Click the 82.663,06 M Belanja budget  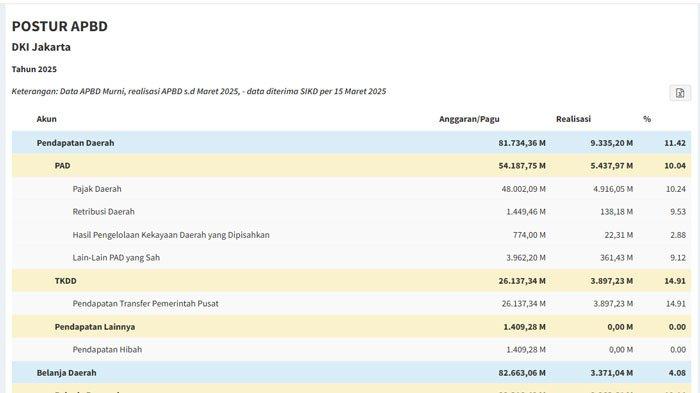pos(522,373)
